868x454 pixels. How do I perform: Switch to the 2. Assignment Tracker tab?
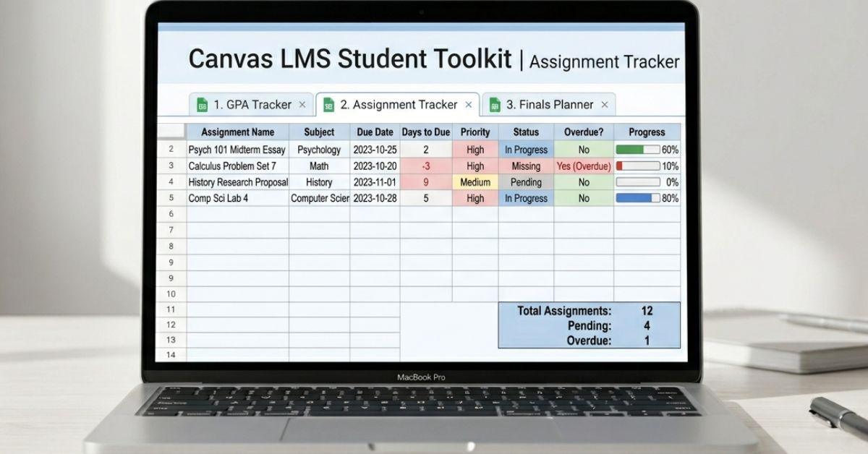pos(398,105)
